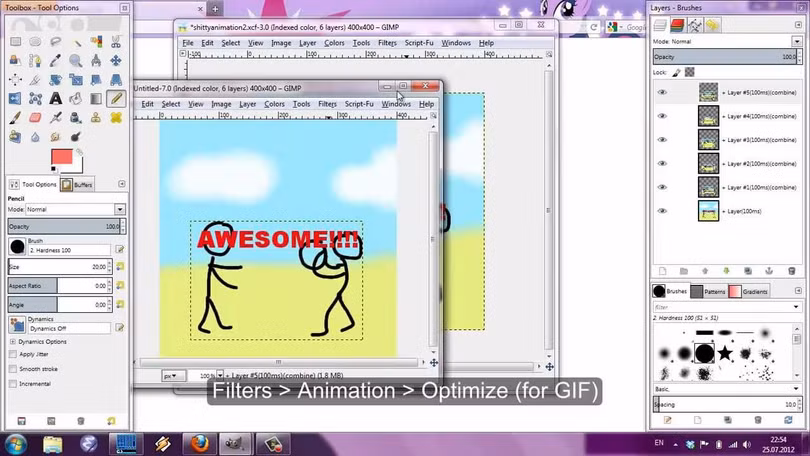Select the Pencil tool
The width and height of the screenshot is (810, 456).
(x=116, y=98)
